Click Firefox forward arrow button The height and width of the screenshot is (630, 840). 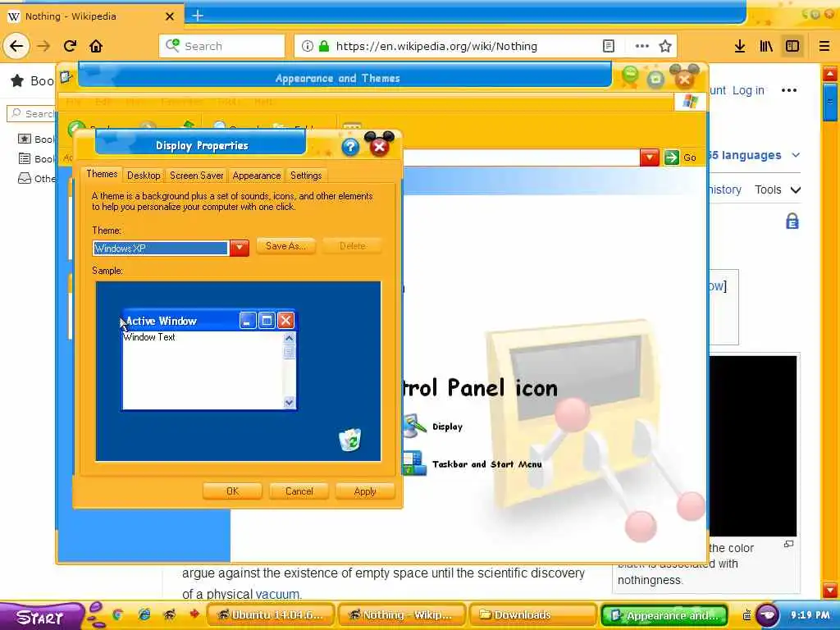[x=43, y=46]
